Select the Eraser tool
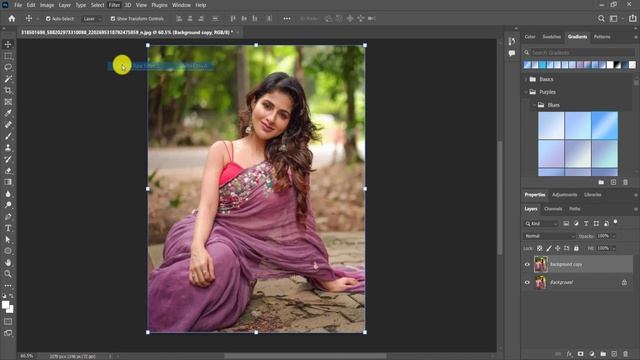 pos(8,171)
